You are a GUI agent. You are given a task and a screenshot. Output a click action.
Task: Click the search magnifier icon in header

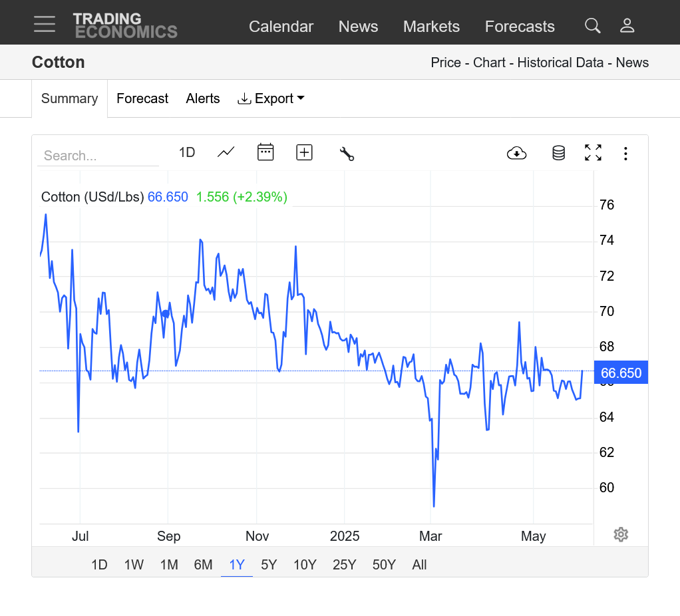coord(592,26)
